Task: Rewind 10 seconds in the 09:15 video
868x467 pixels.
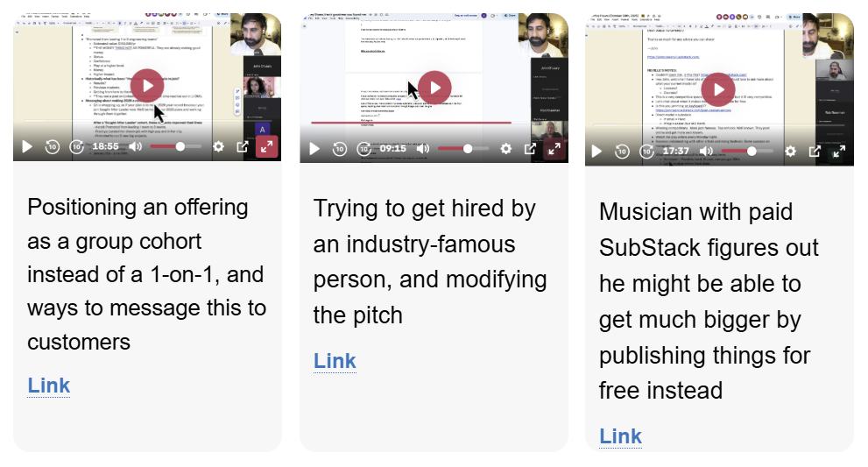Action: (339, 149)
